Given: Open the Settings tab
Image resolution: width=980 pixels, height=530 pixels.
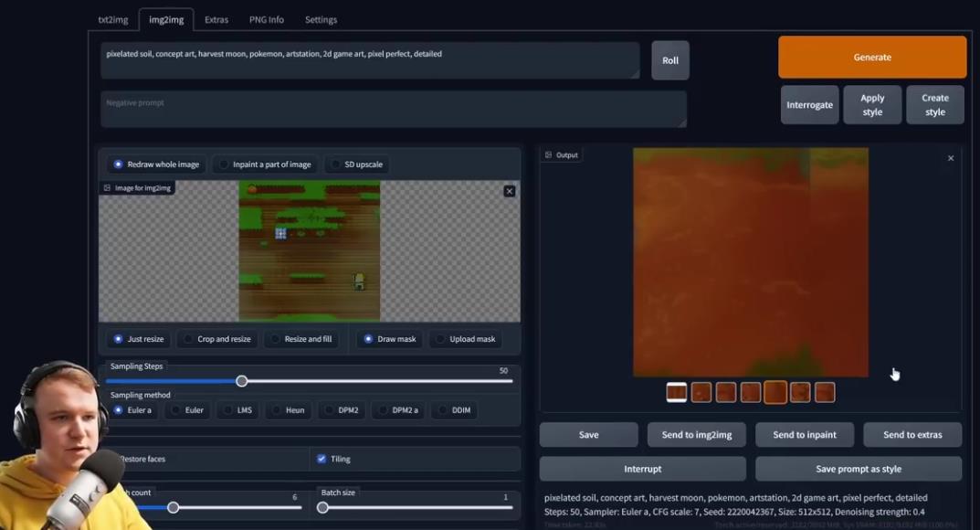Looking at the screenshot, I should [x=321, y=19].
